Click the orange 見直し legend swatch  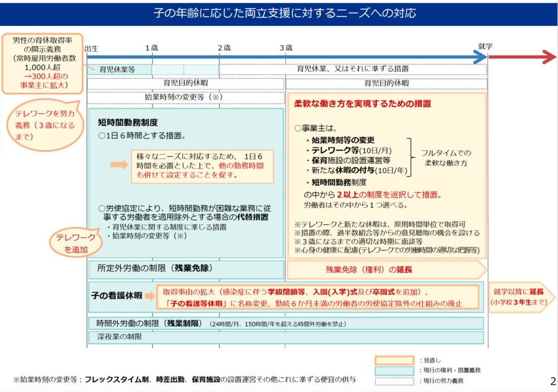point(394,360)
